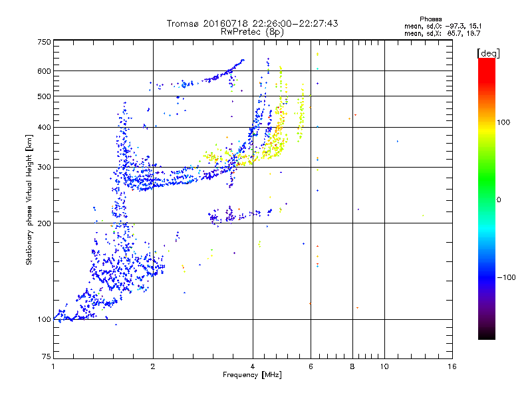Click the y-axis label '750'

44,42
